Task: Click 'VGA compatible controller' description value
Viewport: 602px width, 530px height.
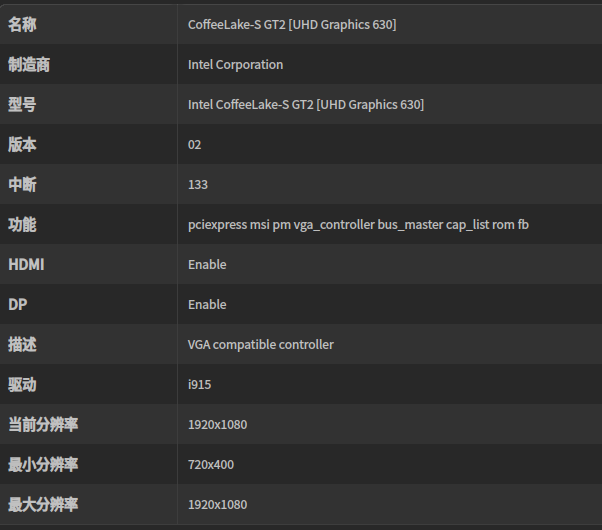Action: click(x=261, y=344)
